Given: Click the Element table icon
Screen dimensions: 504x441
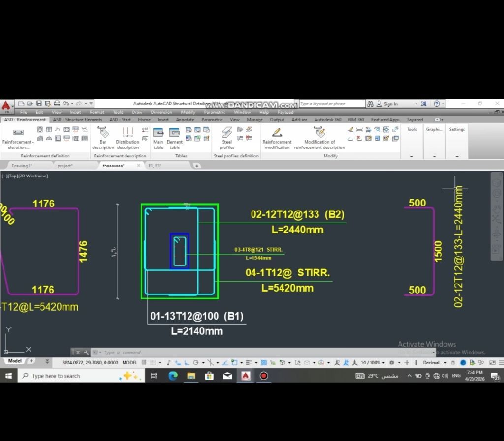Looking at the screenshot, I should [174, 137].
